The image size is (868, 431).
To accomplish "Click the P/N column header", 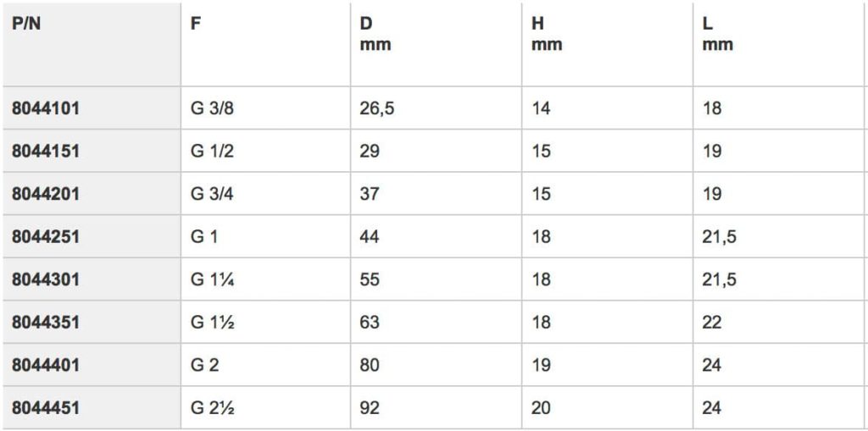I will [26, 25].
